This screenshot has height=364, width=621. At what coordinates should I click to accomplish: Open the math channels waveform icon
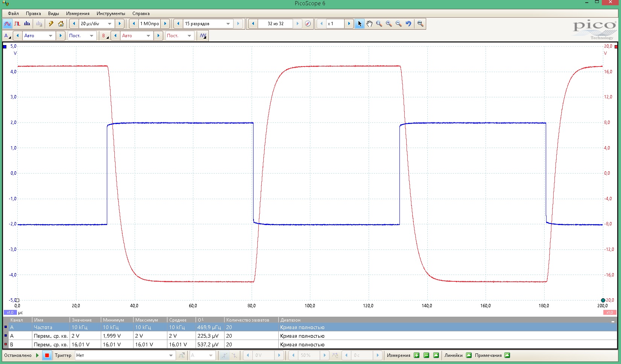point(203,36)
